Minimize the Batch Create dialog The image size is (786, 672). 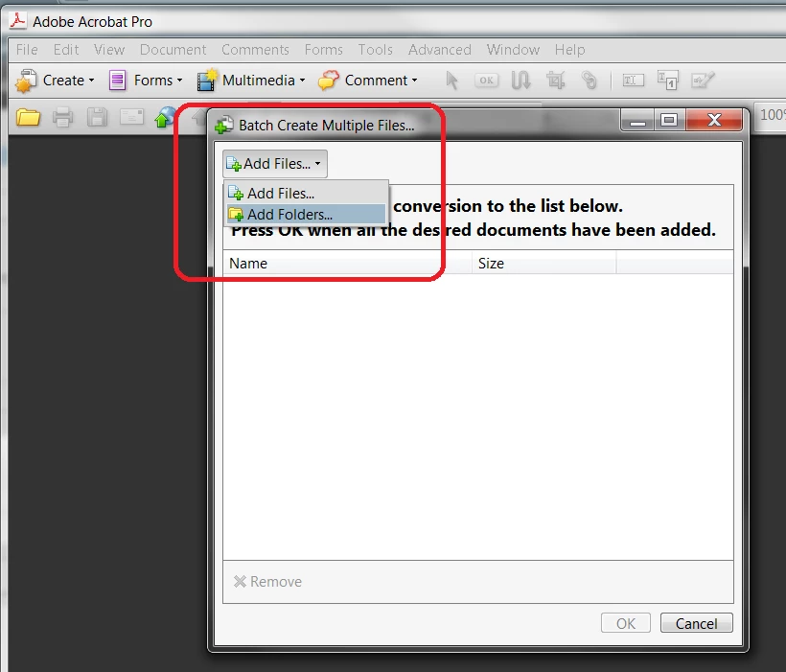tap(637, 121)
